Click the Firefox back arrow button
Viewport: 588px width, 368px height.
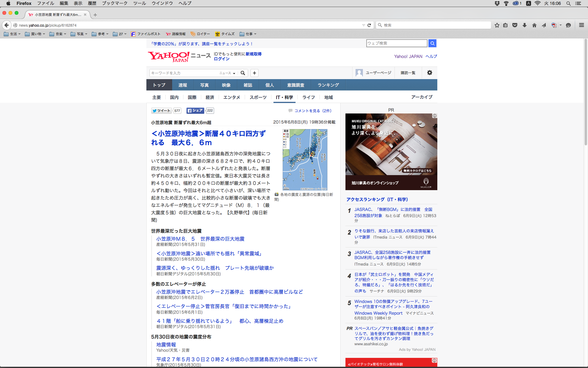coord(6,25)
